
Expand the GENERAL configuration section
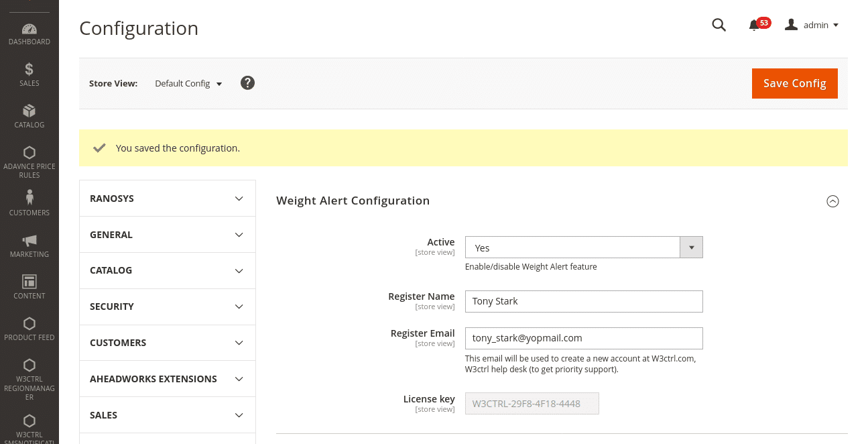pos(167,234)
